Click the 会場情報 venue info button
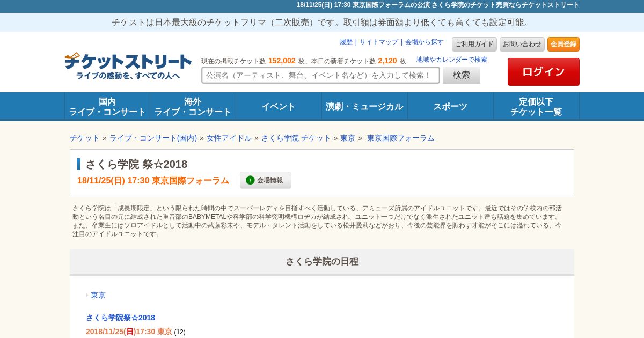Image resolution: width=644 pixels, height=338 pixels. click(x=266, y=180)
